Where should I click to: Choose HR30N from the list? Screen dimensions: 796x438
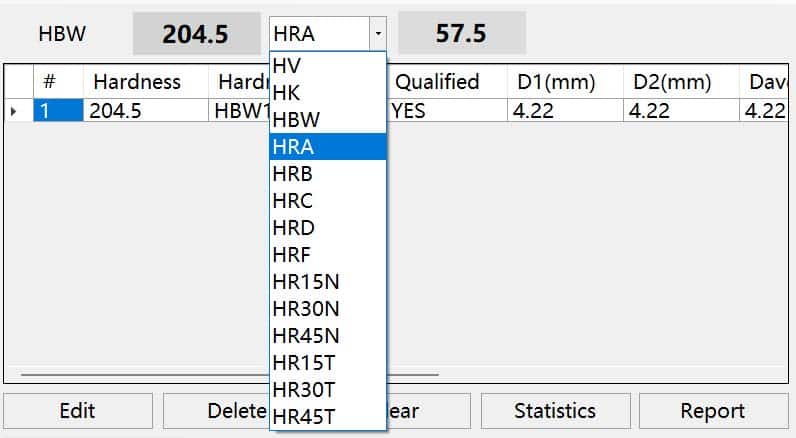(327, 309)
